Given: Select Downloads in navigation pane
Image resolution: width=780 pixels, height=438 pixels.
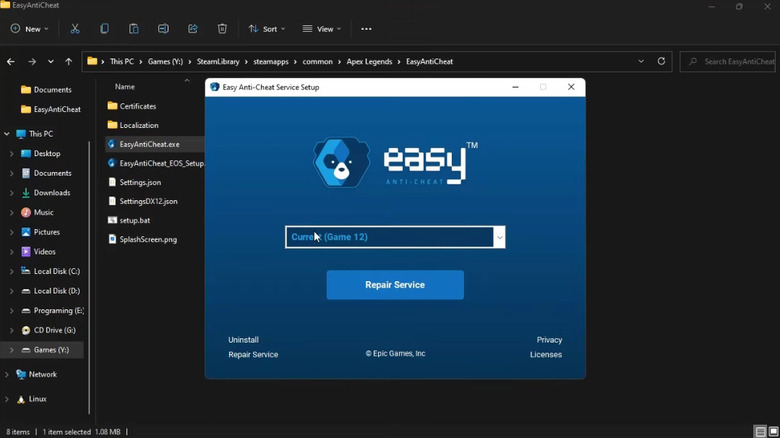Looking at the screenshot, I should click(46, 193).
